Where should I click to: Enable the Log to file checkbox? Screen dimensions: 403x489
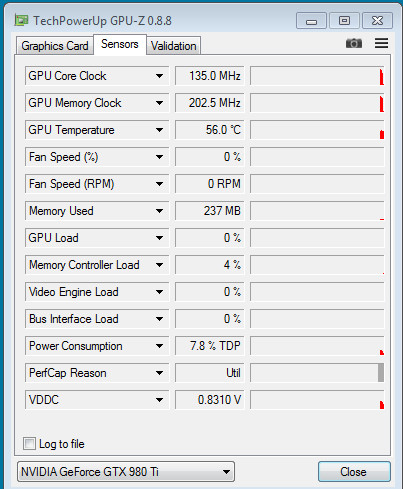pos(29,444)
